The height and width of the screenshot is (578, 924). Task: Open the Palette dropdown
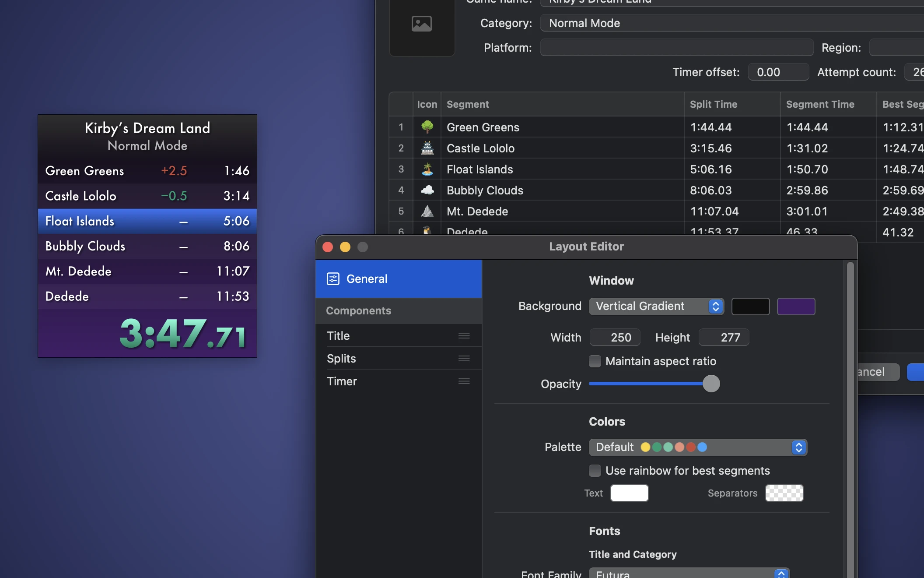click(x=698, y=447)
